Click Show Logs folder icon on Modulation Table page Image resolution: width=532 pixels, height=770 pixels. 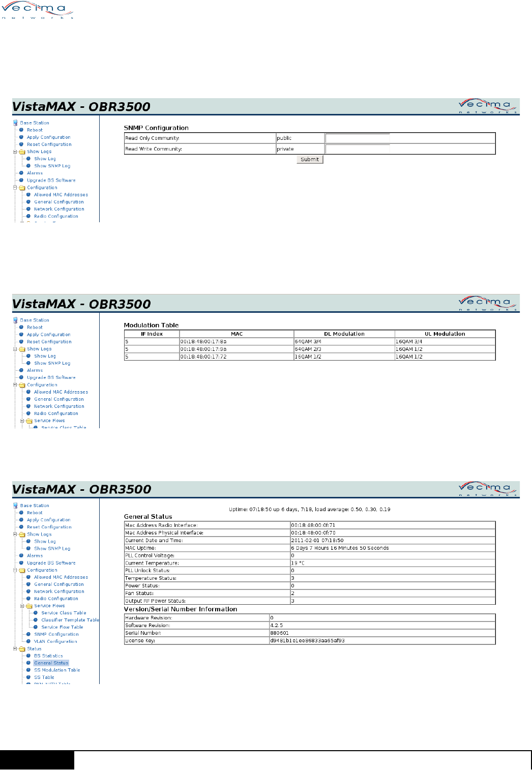coord(22,349)
